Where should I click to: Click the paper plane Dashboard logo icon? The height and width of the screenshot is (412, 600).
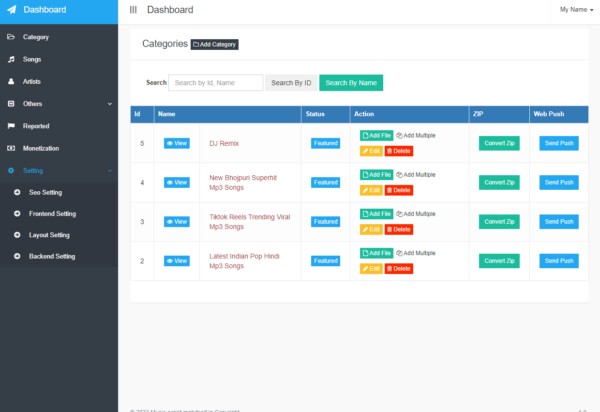click(x=12, y=10)
